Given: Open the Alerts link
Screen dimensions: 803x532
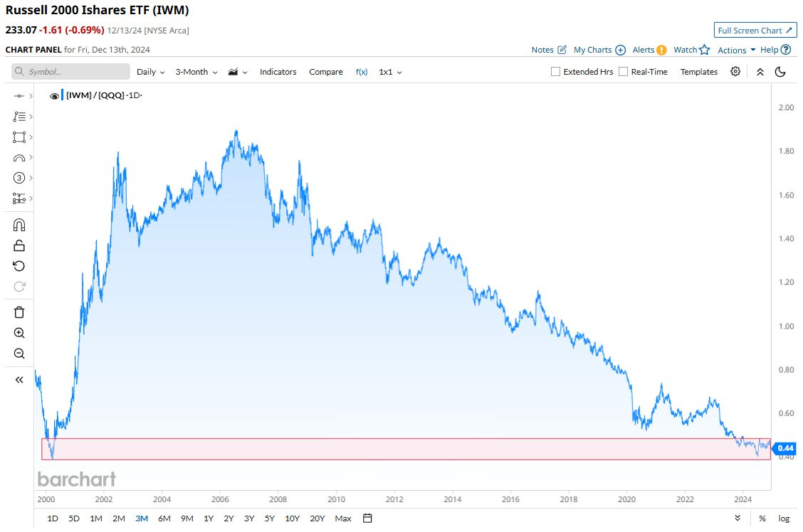Looking at the screenshot, I should (649, 50).
